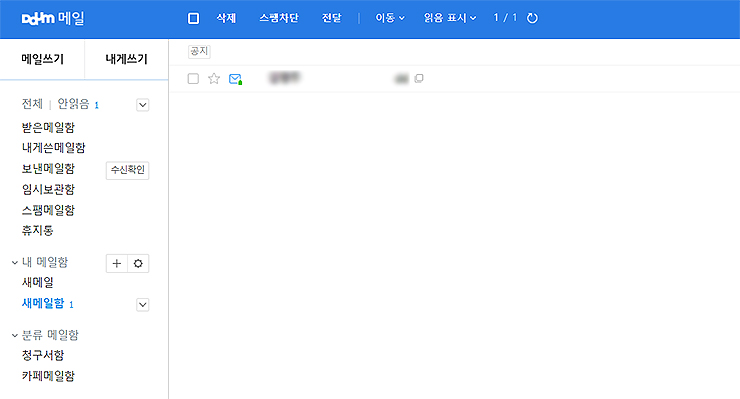Refresh the mail list icon
This screenshot has width=740, height=399.
532,18
